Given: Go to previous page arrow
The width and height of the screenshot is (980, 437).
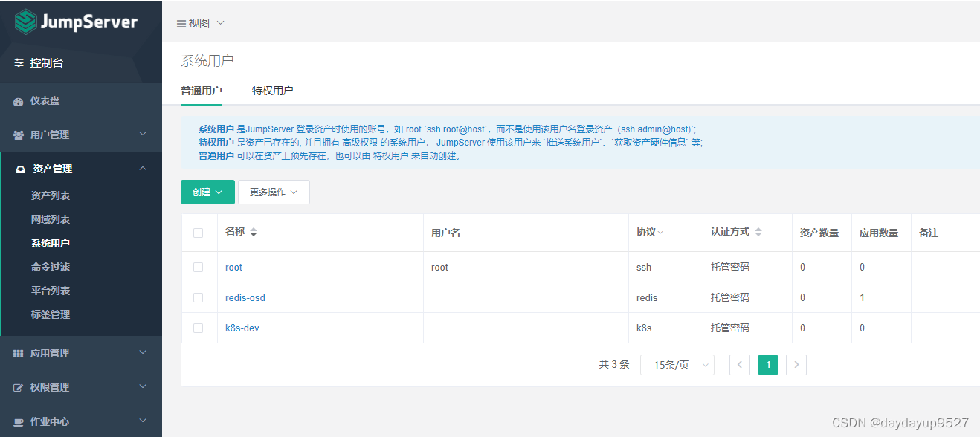Looking at the screenshot, I should pyautogui.click(x=740, y=365).
